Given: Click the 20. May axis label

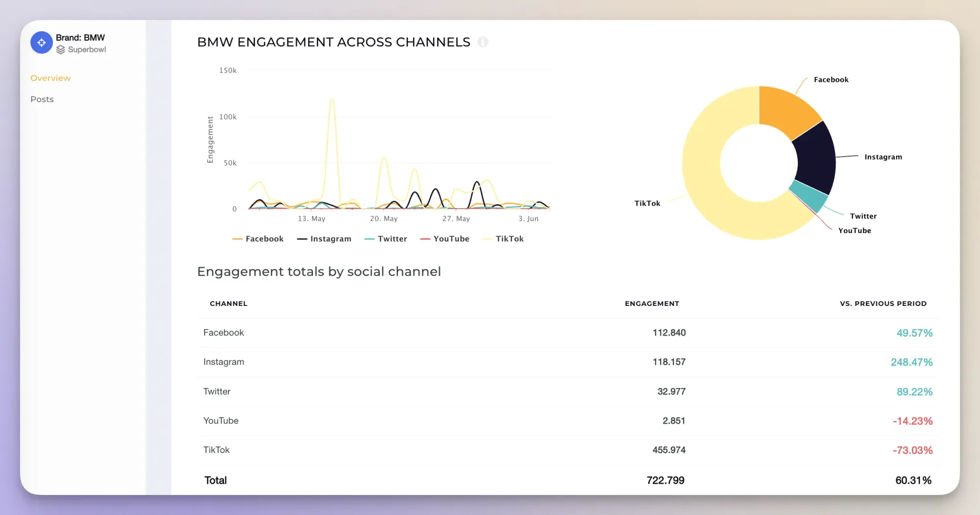Looking at the screenshot, I should pyautogui.click(x=384, y=219).
